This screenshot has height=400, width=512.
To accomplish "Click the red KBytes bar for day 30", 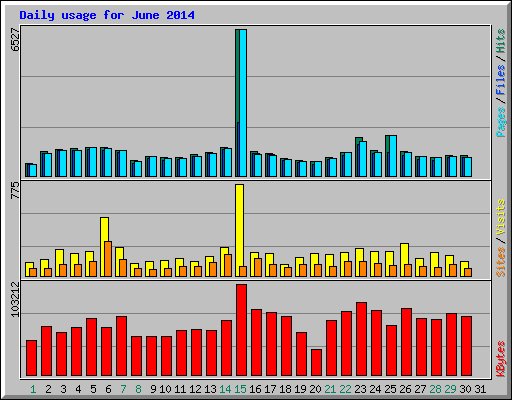I will coord(466,346).
